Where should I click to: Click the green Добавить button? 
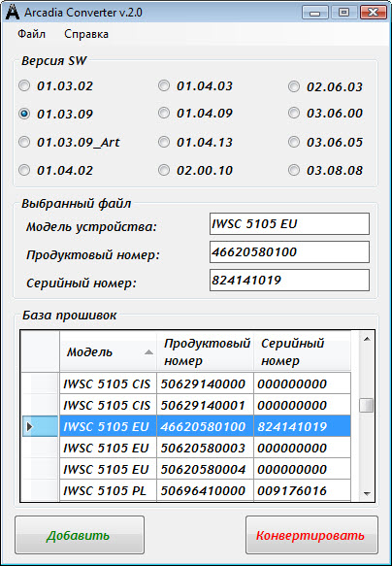(x=80, y=535)
